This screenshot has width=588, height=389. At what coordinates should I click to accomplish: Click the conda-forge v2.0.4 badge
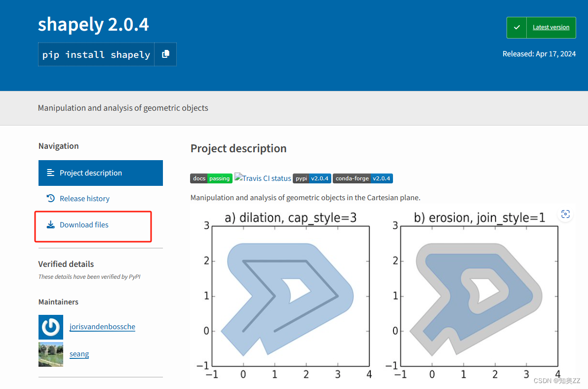click(363, 178)
